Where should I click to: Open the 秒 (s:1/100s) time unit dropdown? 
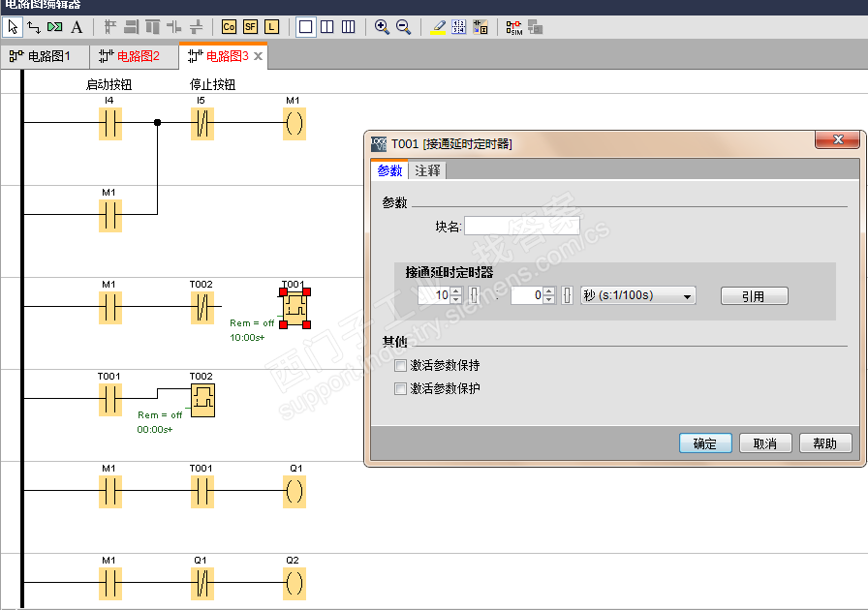[637, 295]
